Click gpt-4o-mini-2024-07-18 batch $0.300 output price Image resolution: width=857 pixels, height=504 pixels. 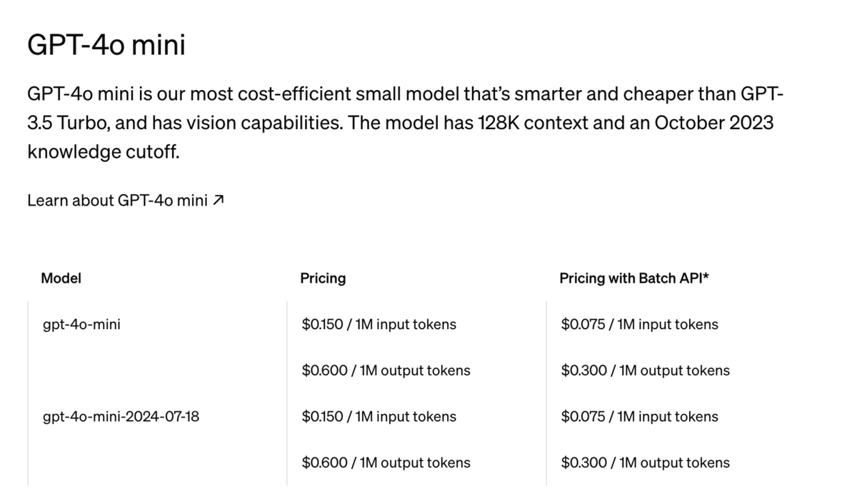646,463
